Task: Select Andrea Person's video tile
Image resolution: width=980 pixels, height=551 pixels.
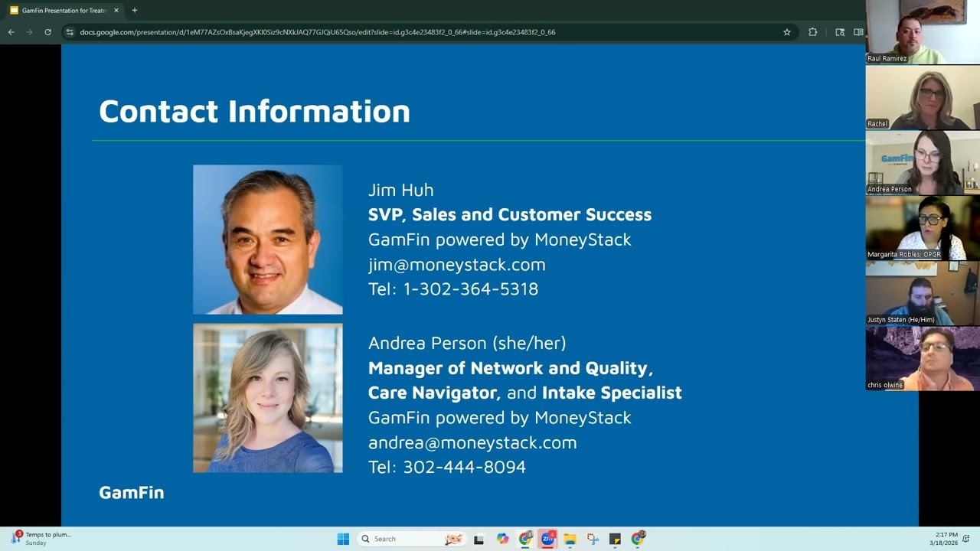Action: pos(923,162)
